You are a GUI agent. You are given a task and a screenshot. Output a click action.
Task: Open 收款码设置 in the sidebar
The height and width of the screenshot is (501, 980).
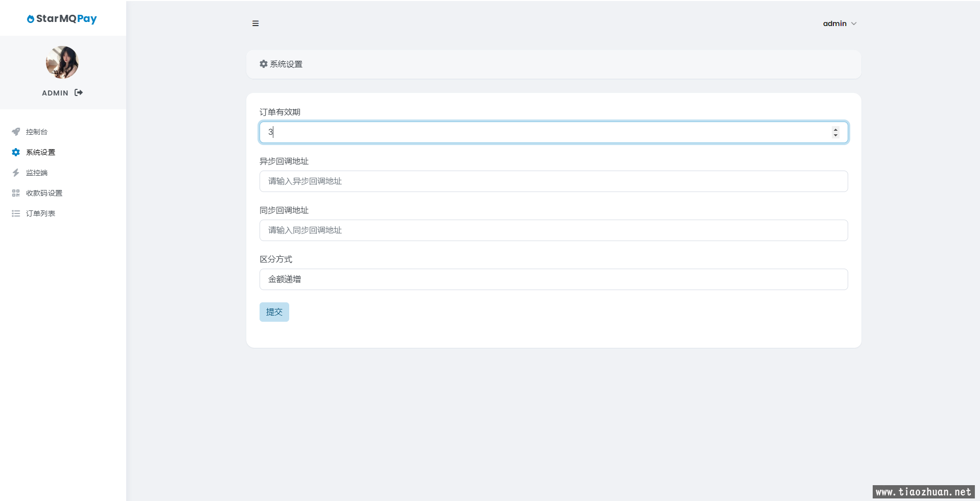[44, 193]
